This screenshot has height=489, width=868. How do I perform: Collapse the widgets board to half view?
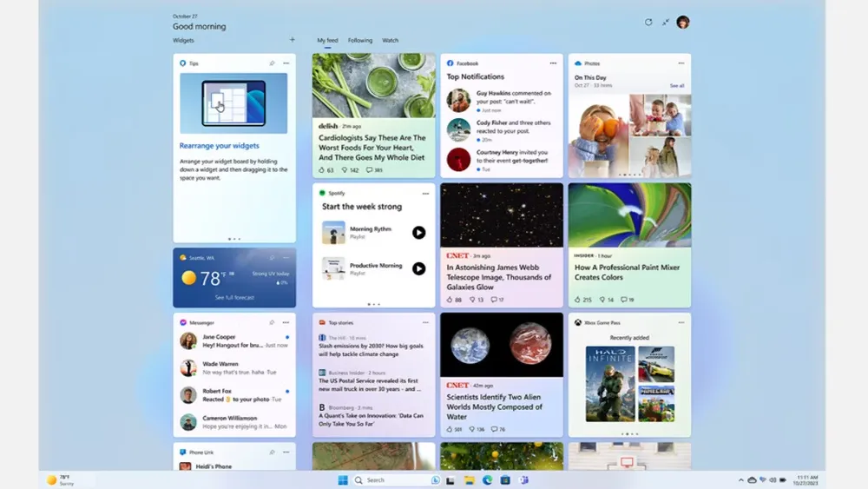[x=665, y=22]
